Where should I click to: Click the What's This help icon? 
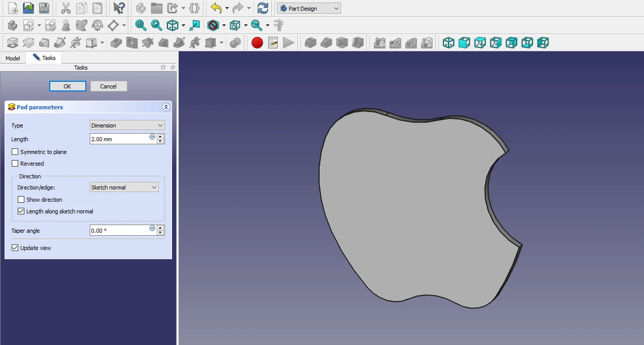click(119, 8)
